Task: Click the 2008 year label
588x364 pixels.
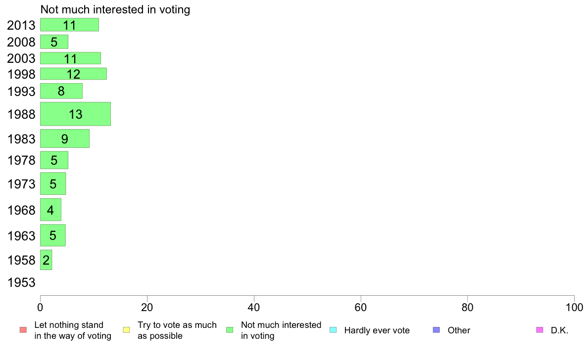Action: point(21,42)
